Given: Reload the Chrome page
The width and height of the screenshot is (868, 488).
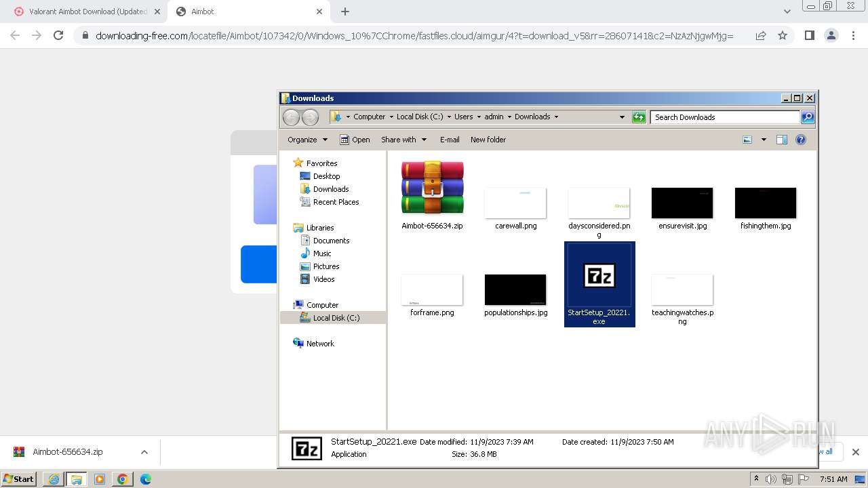Looking at the screenshot, I should 58,35.
